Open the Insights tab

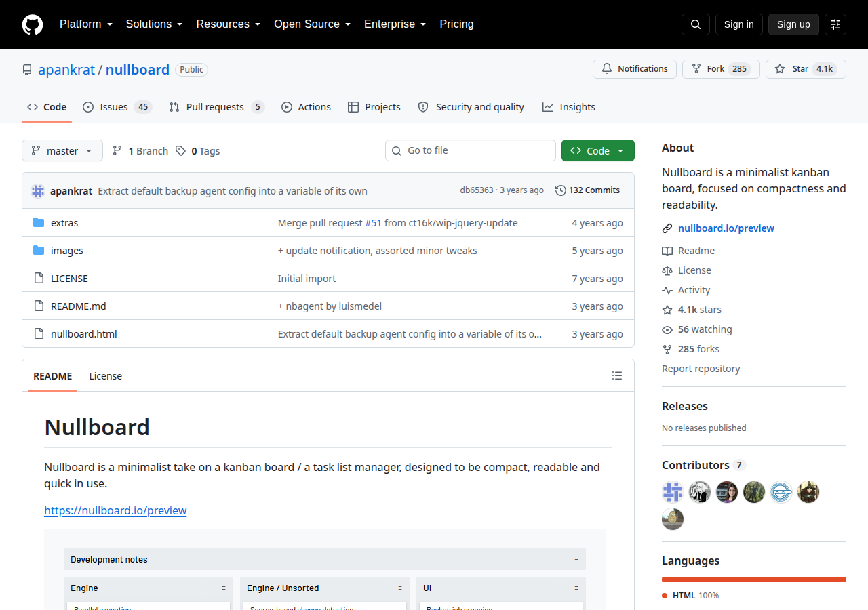pos(569,107)
